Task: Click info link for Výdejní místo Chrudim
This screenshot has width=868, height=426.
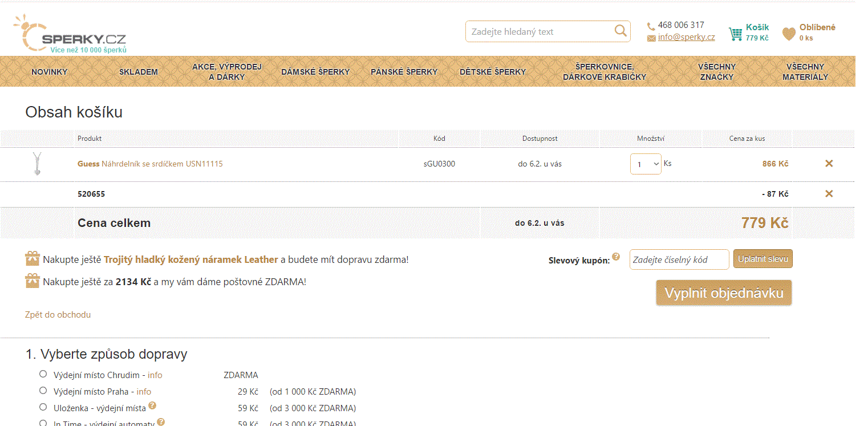Action: pyautogui.click(x=155, y=375)
